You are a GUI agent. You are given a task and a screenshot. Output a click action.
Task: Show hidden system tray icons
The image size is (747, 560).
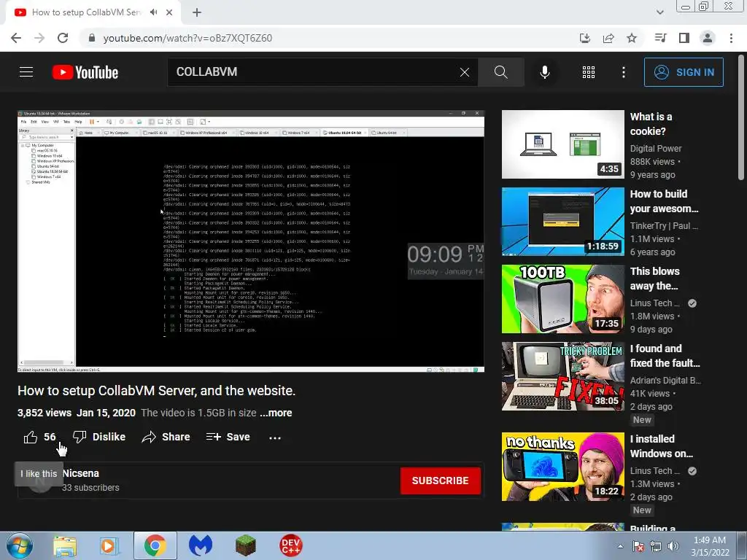point(620,547)
